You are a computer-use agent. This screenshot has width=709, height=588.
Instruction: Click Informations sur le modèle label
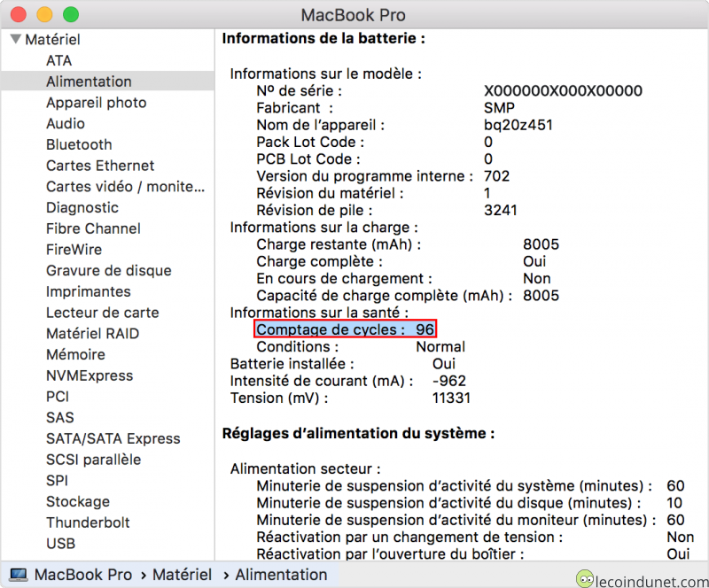(325, 73)
